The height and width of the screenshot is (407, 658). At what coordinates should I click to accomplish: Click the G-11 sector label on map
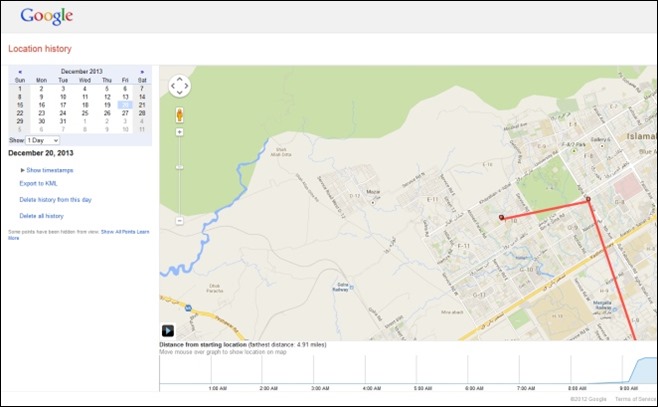coord(479,295)
